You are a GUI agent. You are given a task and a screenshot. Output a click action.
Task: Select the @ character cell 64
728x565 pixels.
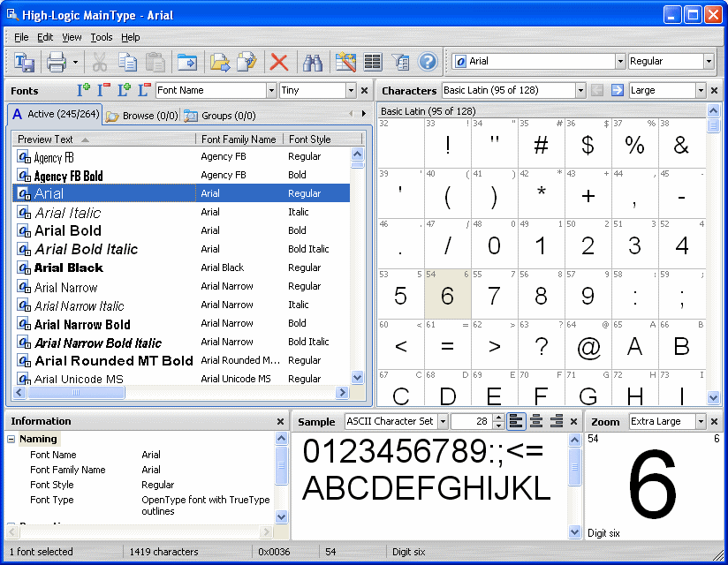click(588, 344)
